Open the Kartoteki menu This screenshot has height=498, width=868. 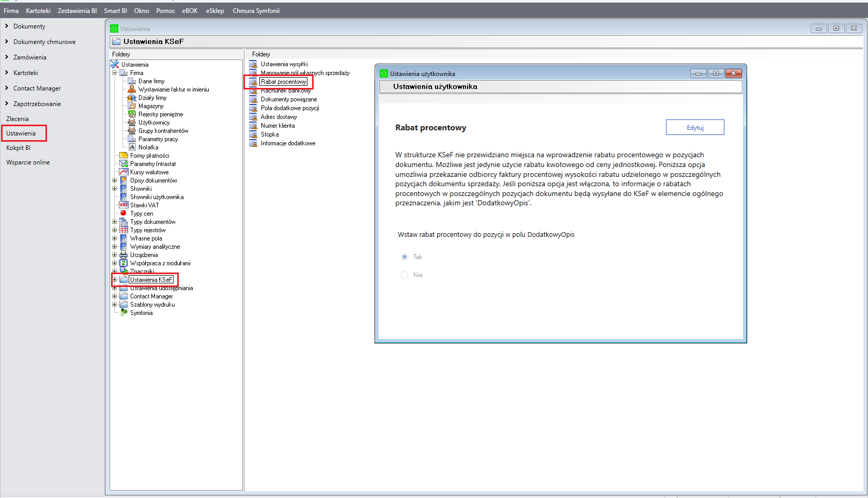click(x=38, y=11)
